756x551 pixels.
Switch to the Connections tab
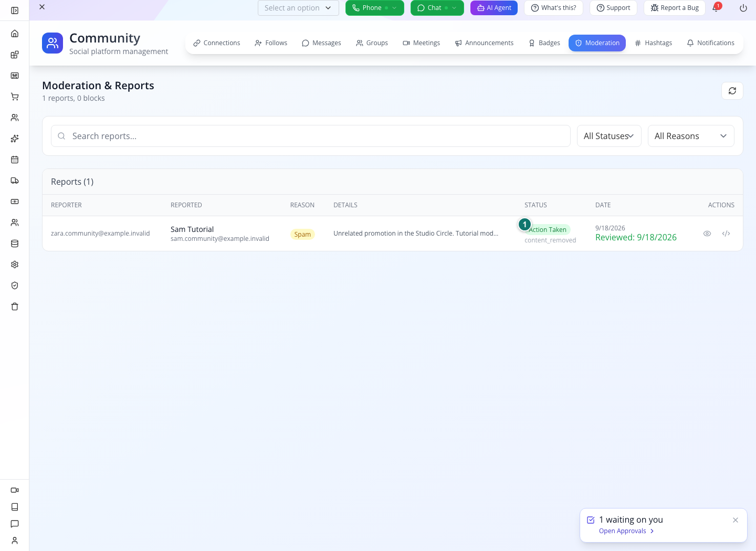217,43
